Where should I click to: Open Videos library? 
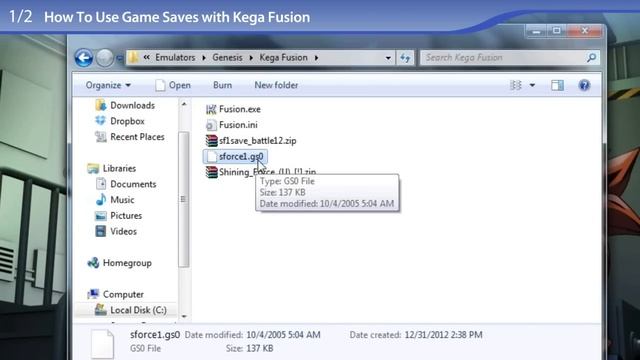point(123,231)
